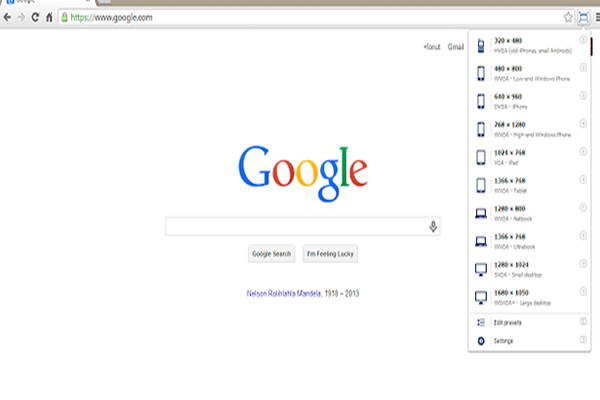Go back to the previous page

click(7, 17)
